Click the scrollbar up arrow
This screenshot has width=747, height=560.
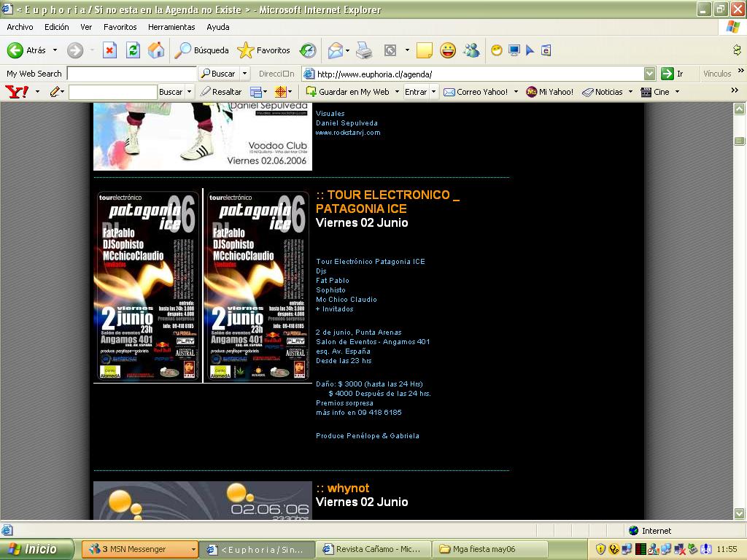tap(740, 109)
